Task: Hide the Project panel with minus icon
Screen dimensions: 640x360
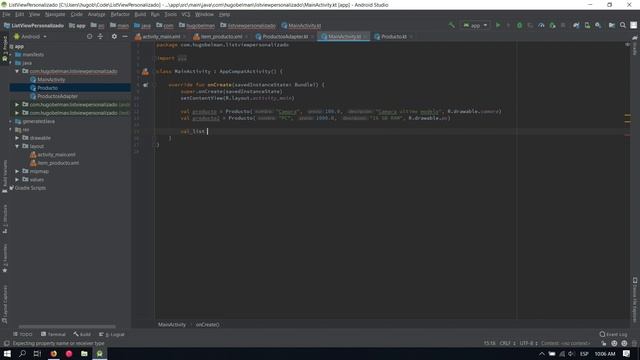Action: tap(125, 36)
